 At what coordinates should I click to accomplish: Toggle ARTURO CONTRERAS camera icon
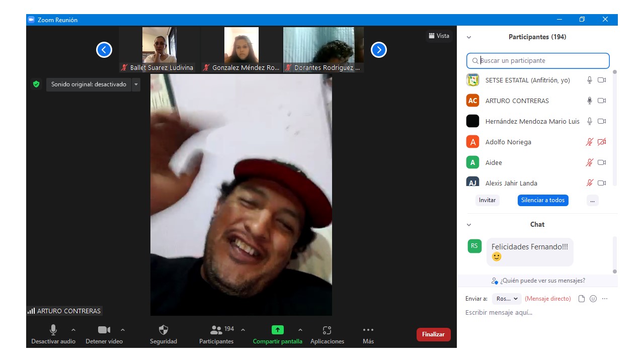tap(602, 101)
